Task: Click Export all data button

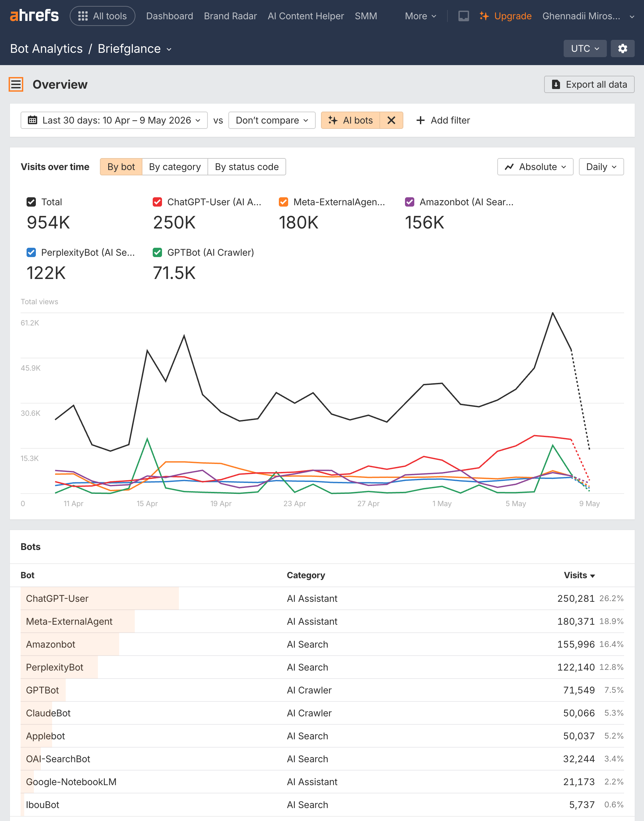Action: 589,84
